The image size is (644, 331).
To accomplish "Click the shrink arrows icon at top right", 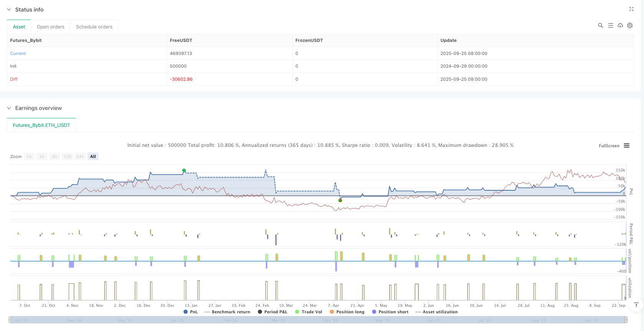I will click(x=631, y=9).
